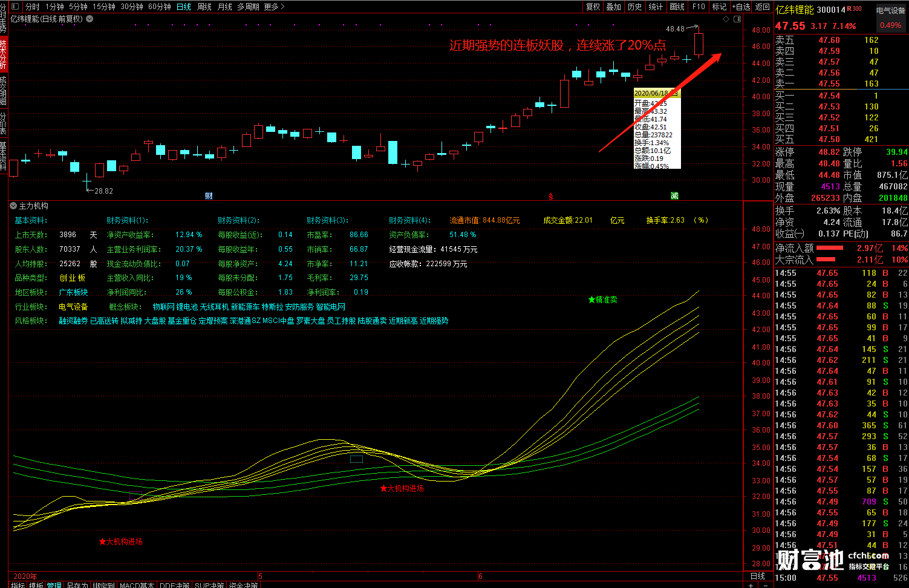Select the MACD基本 tab at bottom
Viewport: 909px width, 588px height.
click(137, 585)
